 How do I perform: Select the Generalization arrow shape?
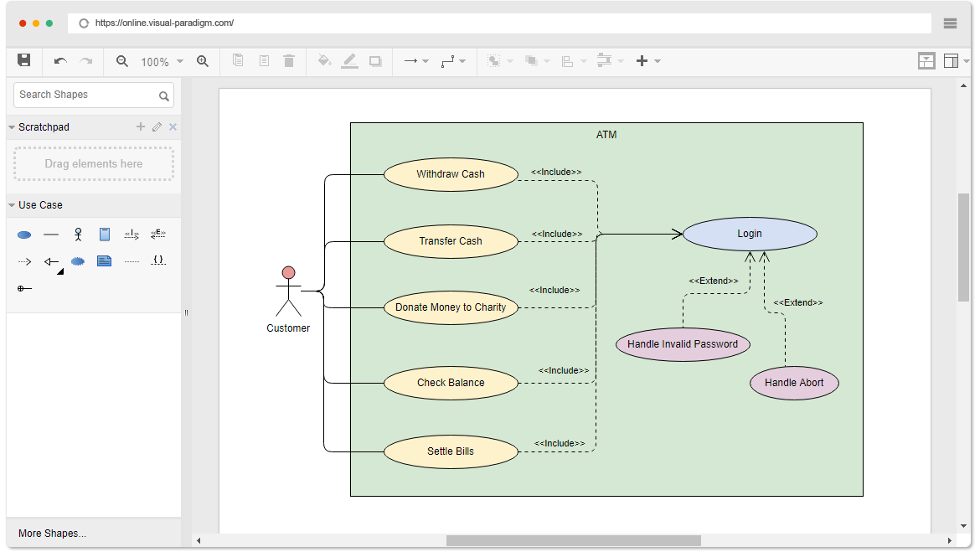(51, 260)
